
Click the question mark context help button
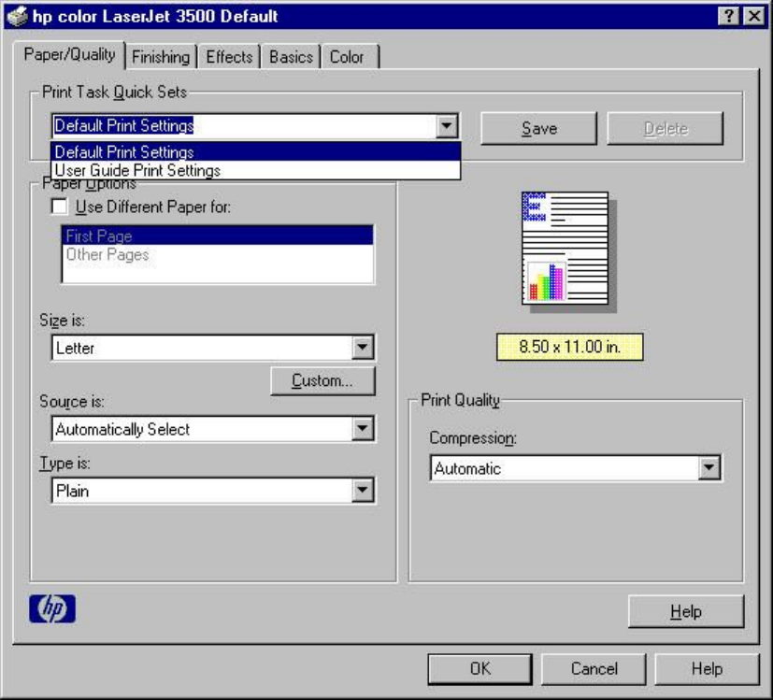pos(729,16)
